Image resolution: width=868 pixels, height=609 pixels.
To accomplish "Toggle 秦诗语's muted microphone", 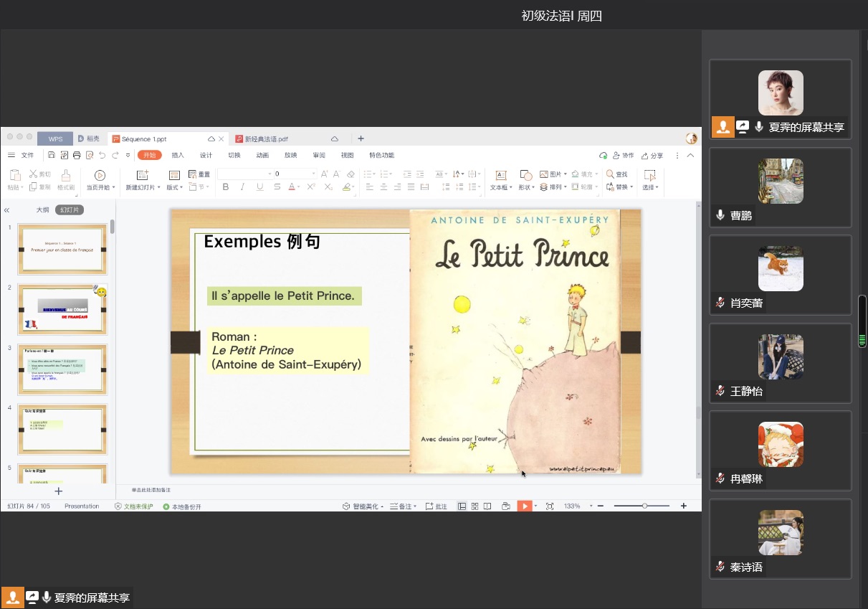I will (720, 567).
